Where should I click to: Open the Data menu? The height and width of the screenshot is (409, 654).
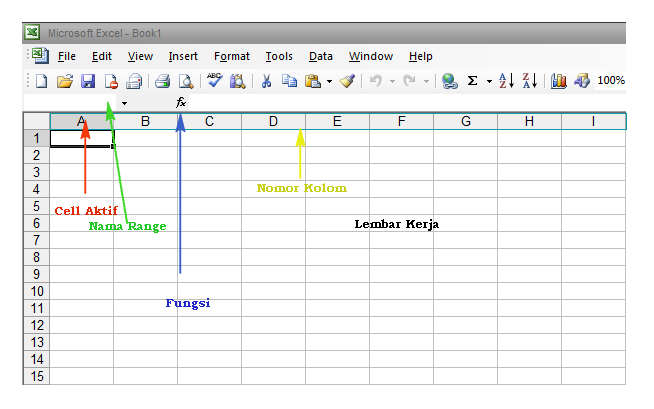tap(321, 56)
